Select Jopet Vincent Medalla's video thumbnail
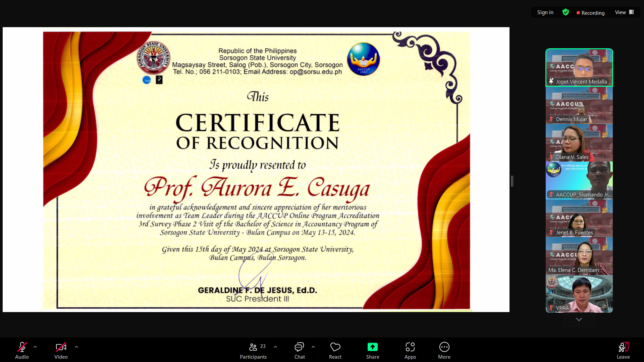The image size is (644, 362). pos(579,67)
